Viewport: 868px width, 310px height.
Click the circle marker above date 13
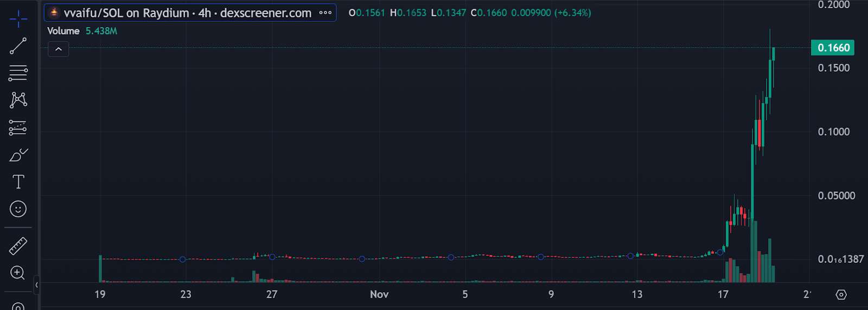click(x=630, y=256)
